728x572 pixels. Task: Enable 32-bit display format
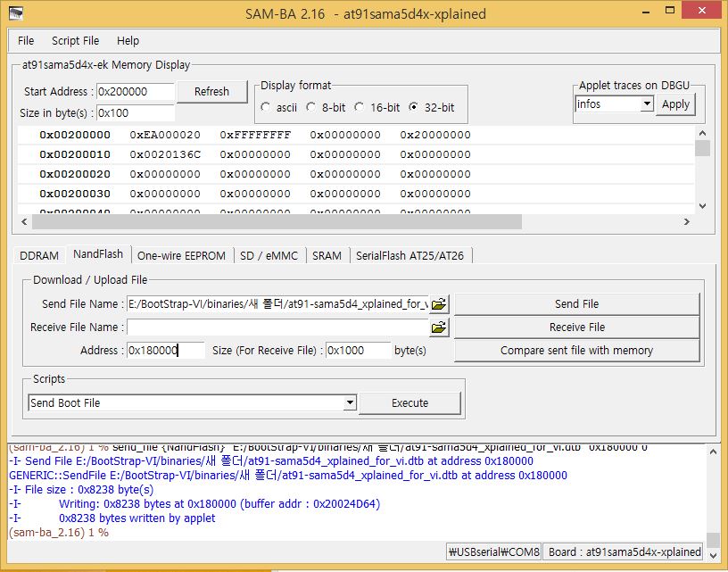tap(413, 107)
